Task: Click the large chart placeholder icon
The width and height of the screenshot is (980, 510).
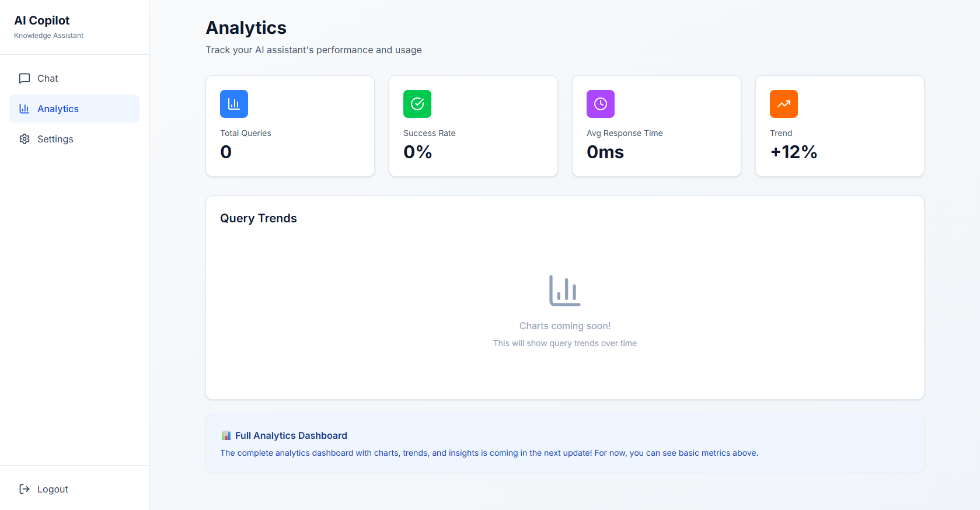Action: tap(565, 291)
